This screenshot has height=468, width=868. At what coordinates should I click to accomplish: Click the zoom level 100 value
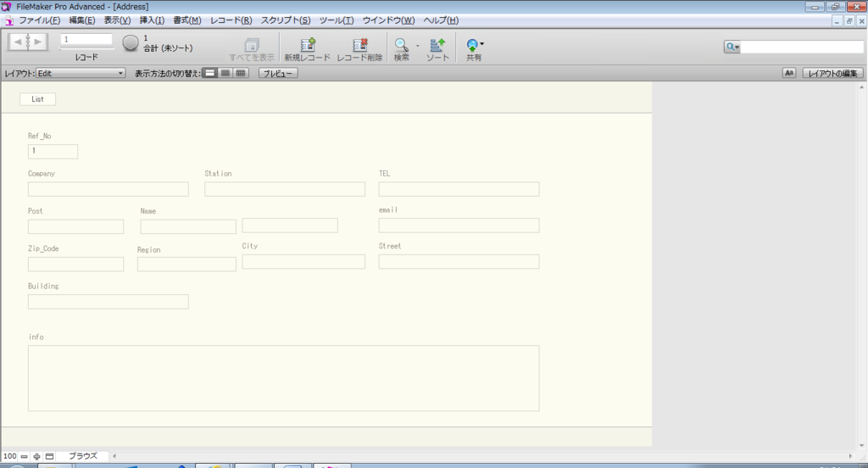10,456
